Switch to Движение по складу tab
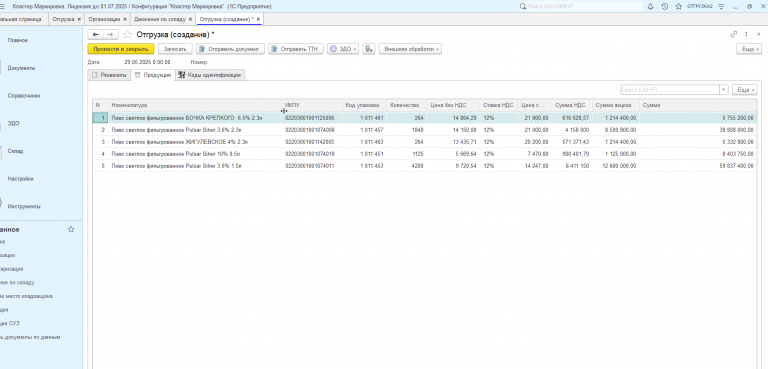The height and width of the screenshot is (369, 768). [x=160, y=19]
